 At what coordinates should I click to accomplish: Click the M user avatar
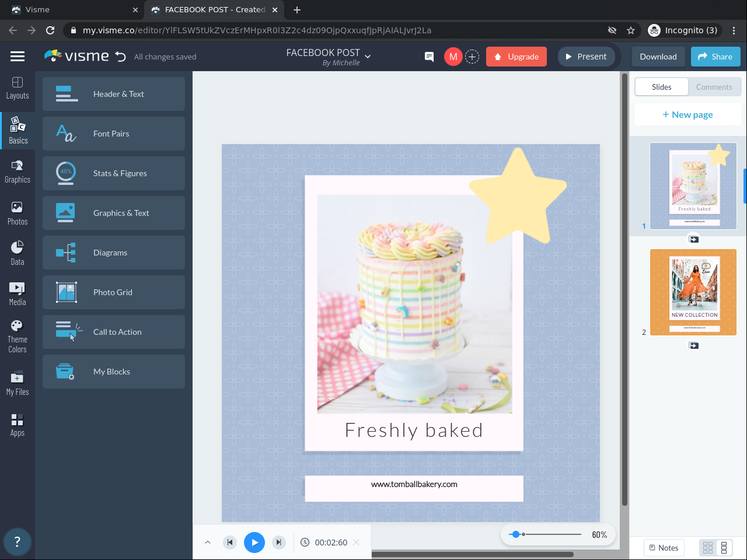[x=453, y=57]
